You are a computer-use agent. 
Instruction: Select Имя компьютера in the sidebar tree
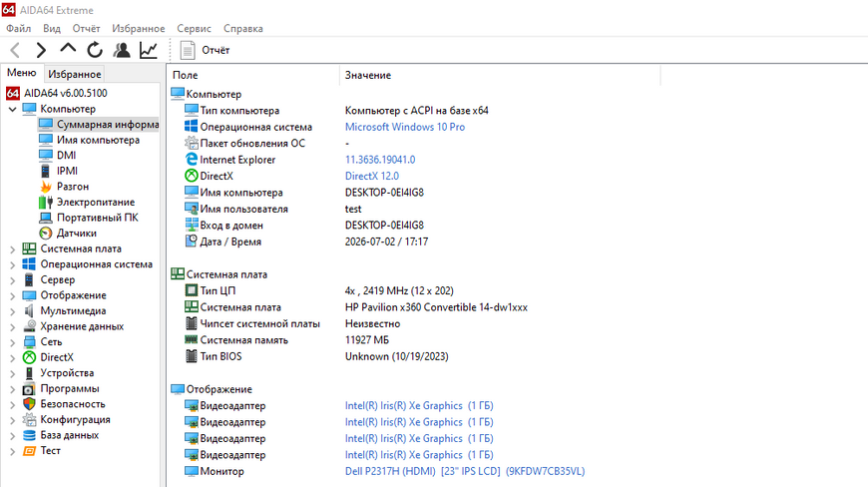[x=98, y=140]
